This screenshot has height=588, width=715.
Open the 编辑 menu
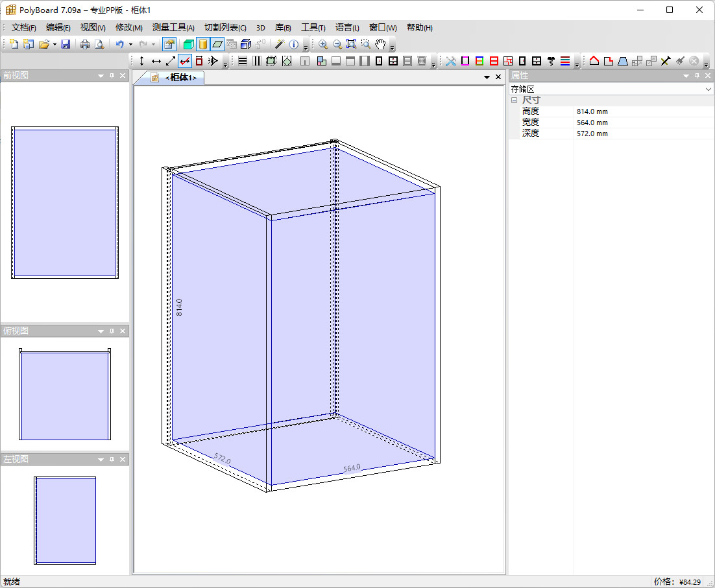coord(58,27)
